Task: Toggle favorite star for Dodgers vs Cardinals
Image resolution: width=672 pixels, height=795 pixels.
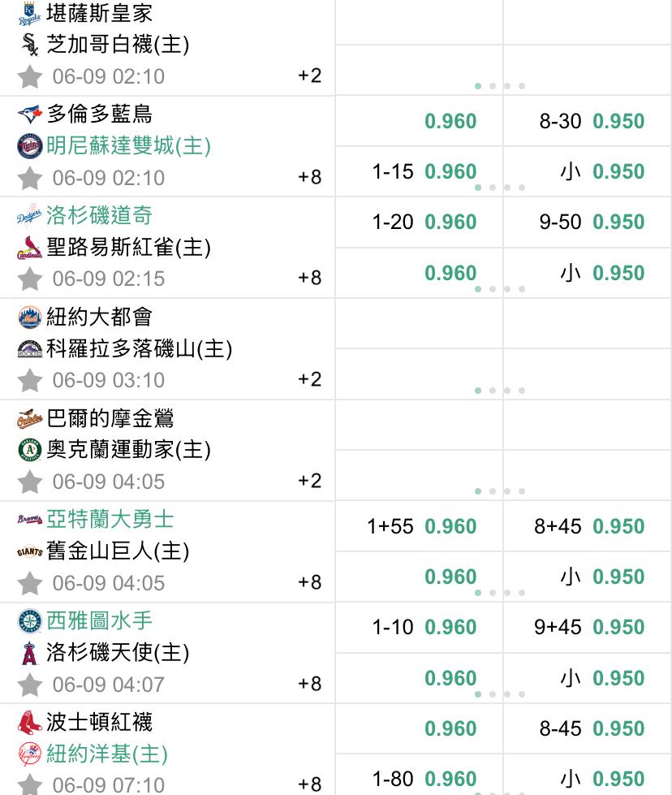Action: pos(29,279)
